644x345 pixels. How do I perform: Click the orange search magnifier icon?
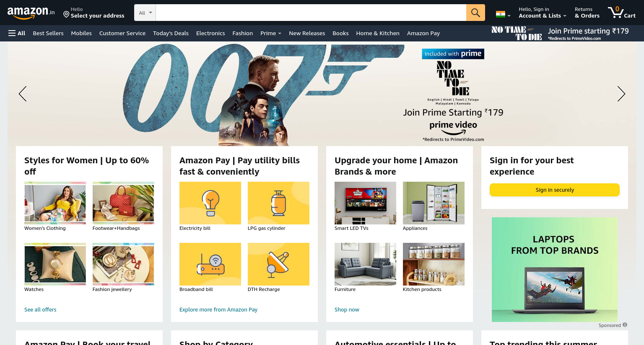coord(475,13)
